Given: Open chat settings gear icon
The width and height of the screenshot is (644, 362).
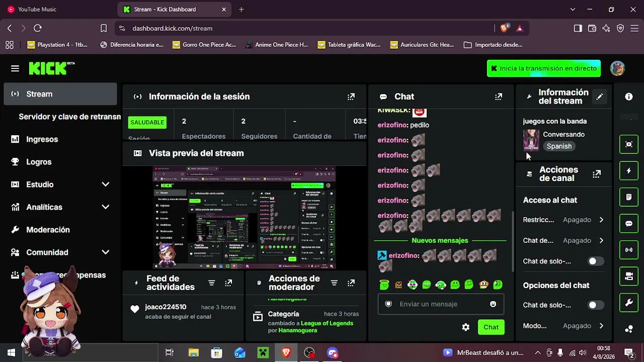Looking at the screenshot, I should coord(466,327).
